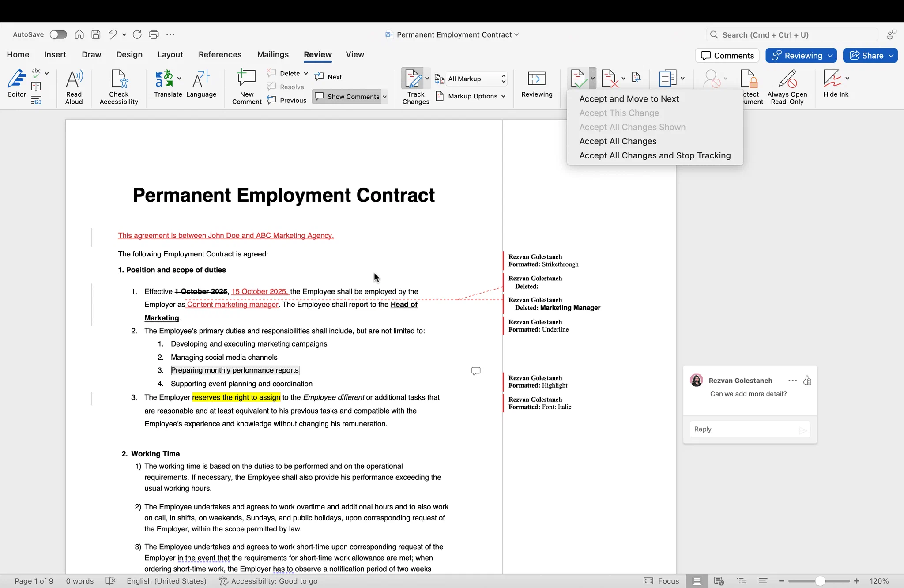
Task: Toggle Track Changes on or off
Action: 413,79
